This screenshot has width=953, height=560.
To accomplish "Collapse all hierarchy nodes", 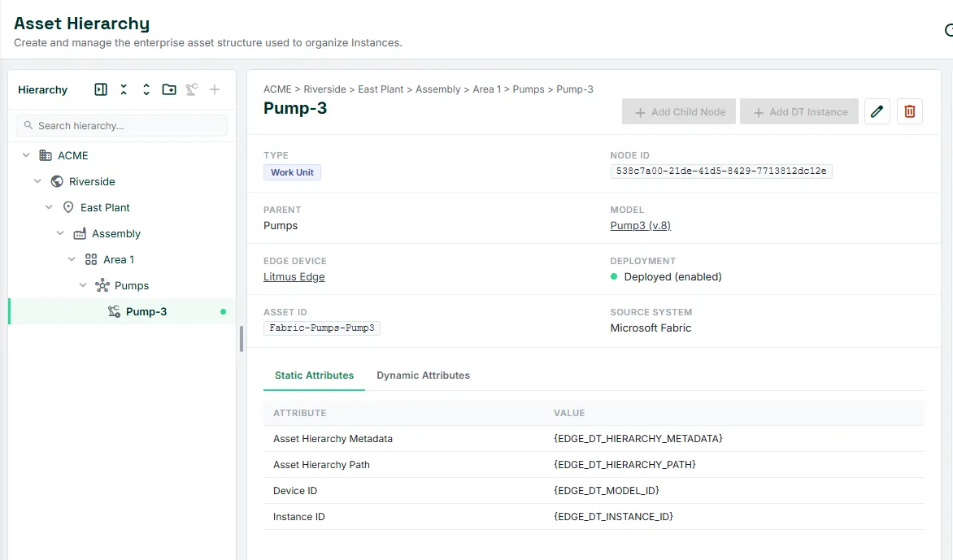I will click(x=124, y=90).
